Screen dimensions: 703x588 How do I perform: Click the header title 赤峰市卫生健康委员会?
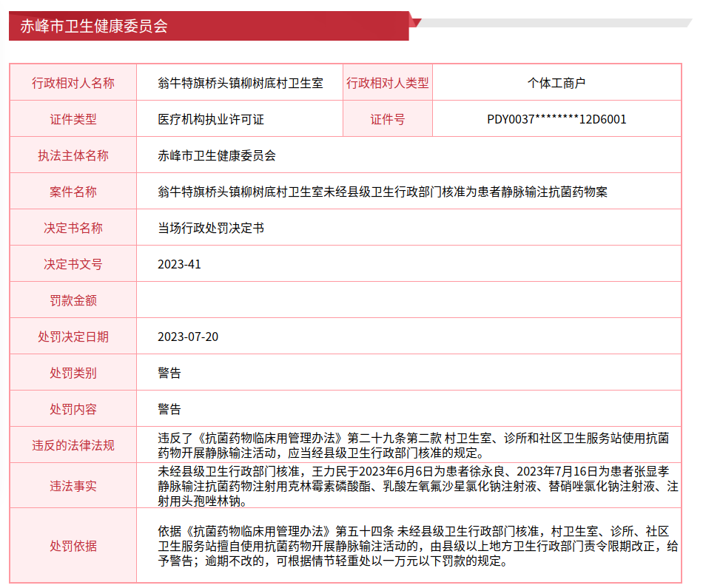pyautogui.click(x=94, y=26)
